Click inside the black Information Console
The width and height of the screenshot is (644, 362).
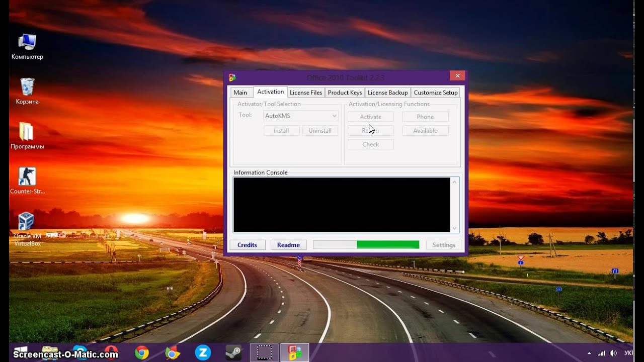(342, 205)
